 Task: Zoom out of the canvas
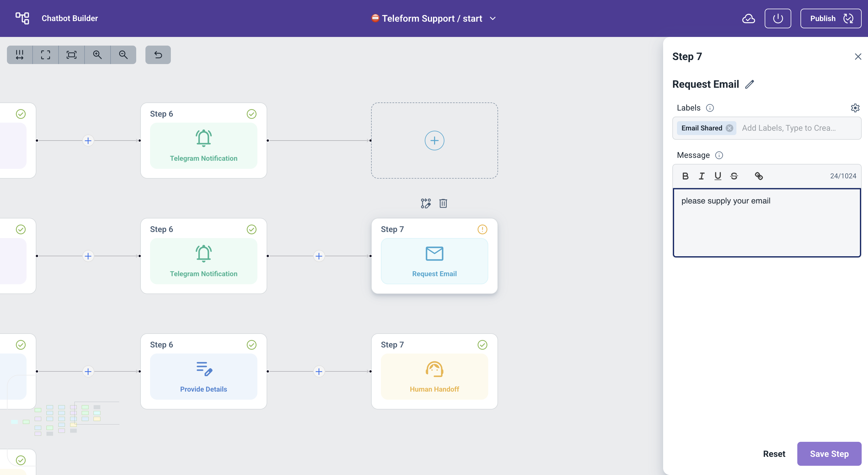click(123, 55)
